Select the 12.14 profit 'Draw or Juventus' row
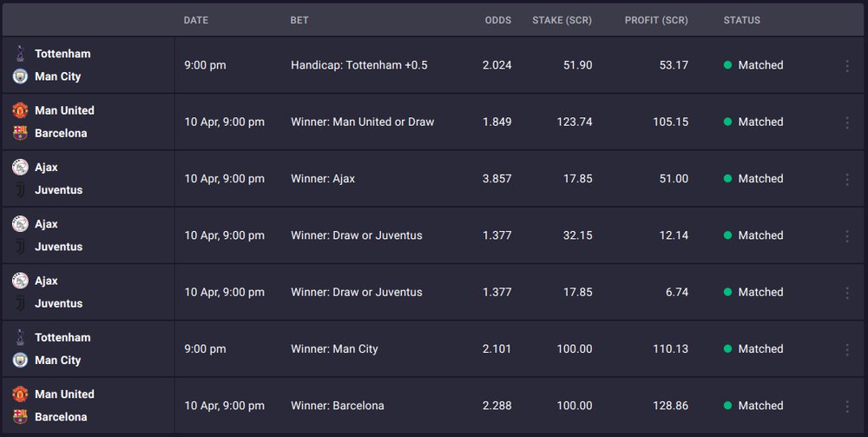The width and height of the screenshot is (868, 437). tap(434, 235)
